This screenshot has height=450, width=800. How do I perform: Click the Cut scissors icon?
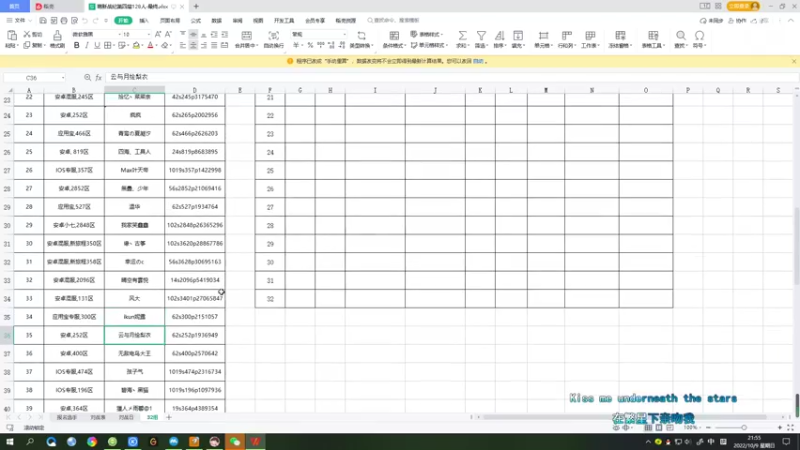(27, 34)
